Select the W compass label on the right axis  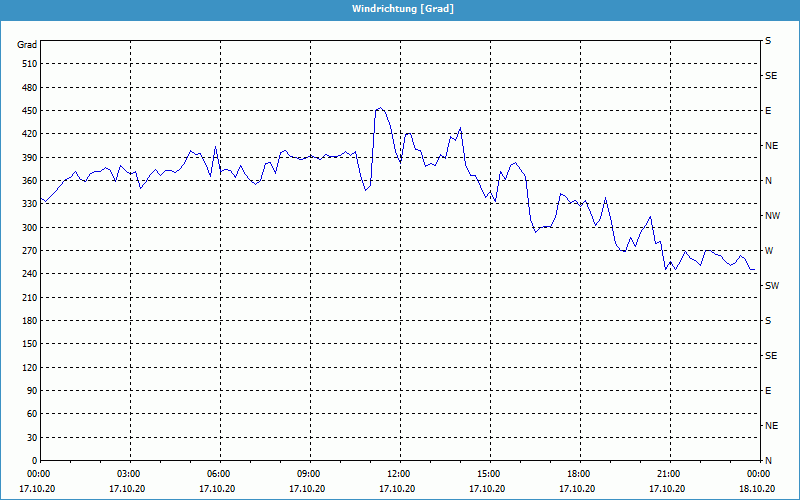click(x=768, y=251)
